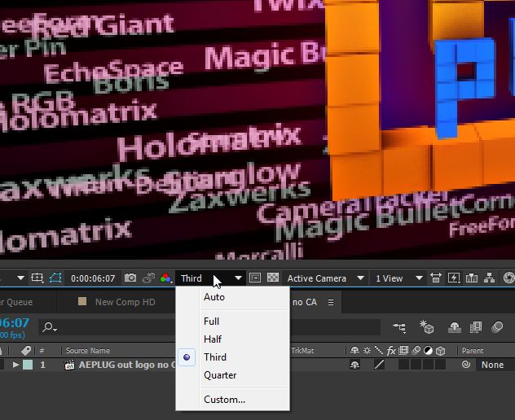Toggle the Motion Blur timeline icon
The width and height of the screenshot is (515, 420).
[x=497, y=327]
